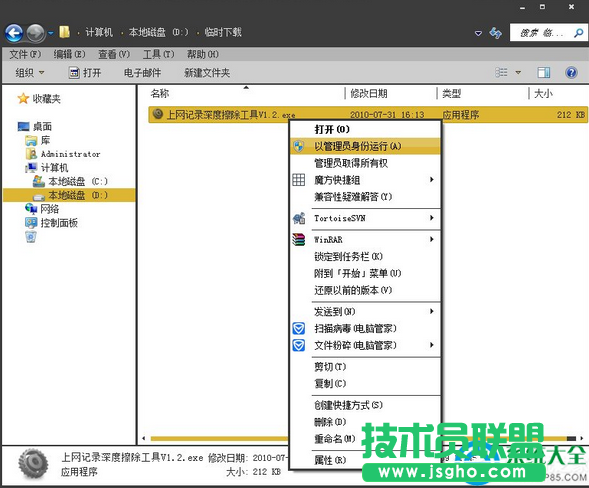Click the change view icon
This screenshot has width=589, height=488.
[x=501, y=72]
